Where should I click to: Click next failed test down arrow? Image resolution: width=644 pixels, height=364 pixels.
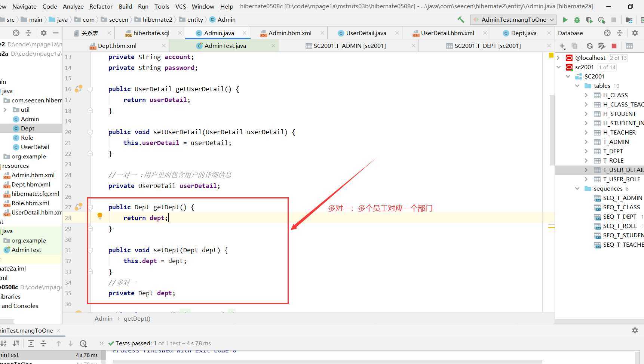(71, 343)
